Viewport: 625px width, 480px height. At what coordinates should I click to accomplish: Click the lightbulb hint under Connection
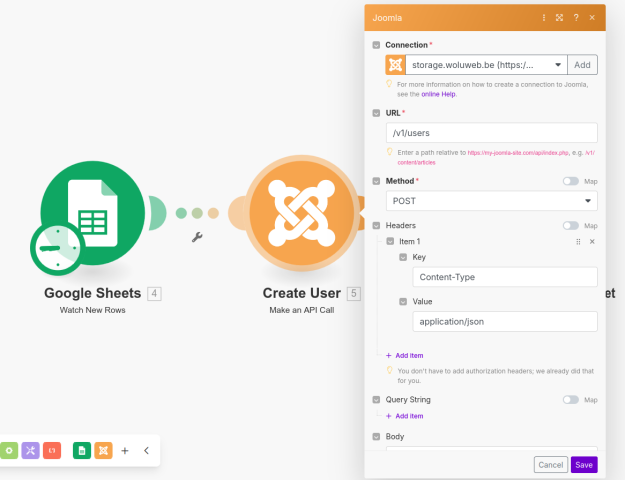(x=389, y=84)
